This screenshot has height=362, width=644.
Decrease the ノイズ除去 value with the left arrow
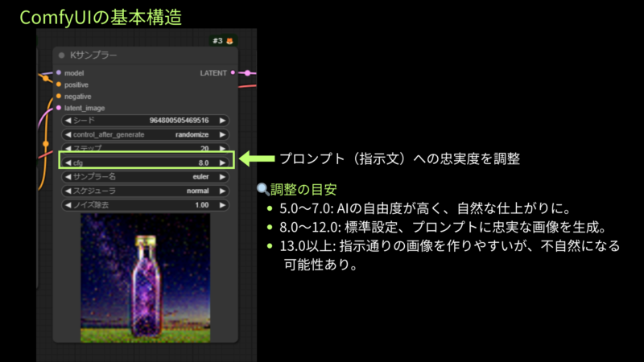68,205
